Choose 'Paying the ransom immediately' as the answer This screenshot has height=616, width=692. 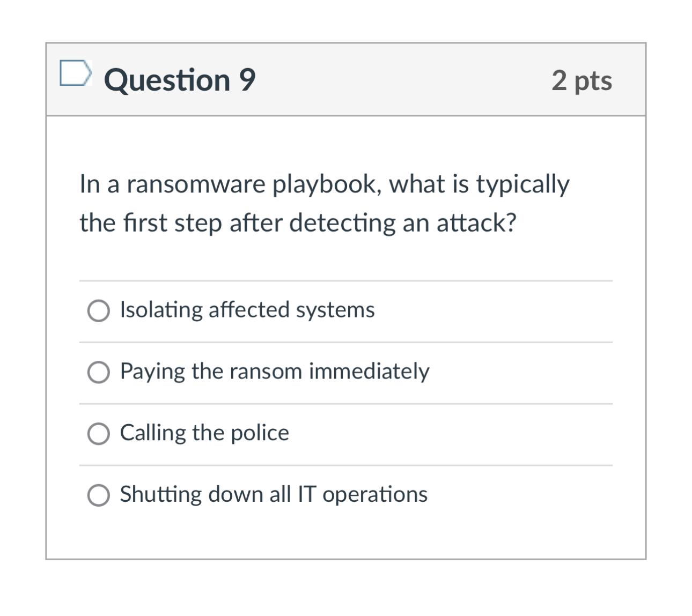[x=98, y=371]
